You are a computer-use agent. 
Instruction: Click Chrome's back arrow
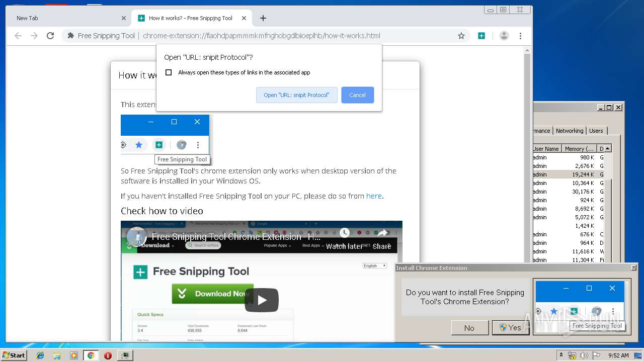pos(18,36)
